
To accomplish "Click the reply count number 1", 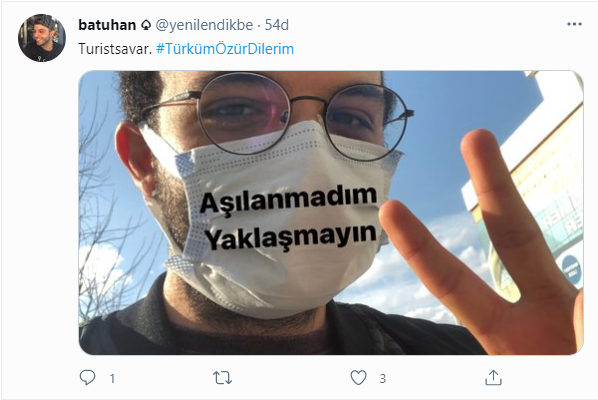I will [x=112, y=378].
